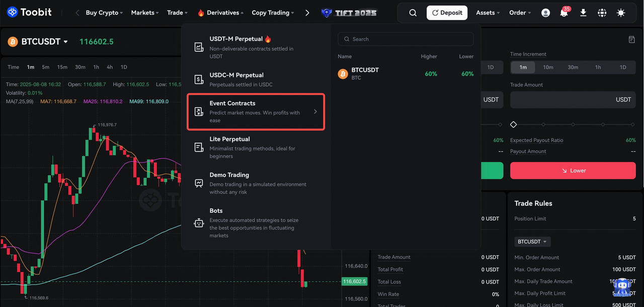Open notifications bell with 35 badge

(x=564, y=13)
